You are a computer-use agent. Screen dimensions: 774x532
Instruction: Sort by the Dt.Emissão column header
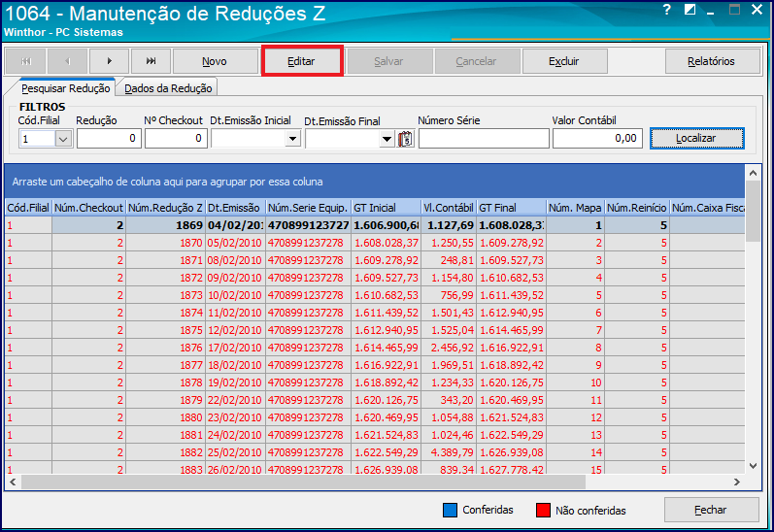[x=235, y=208]
